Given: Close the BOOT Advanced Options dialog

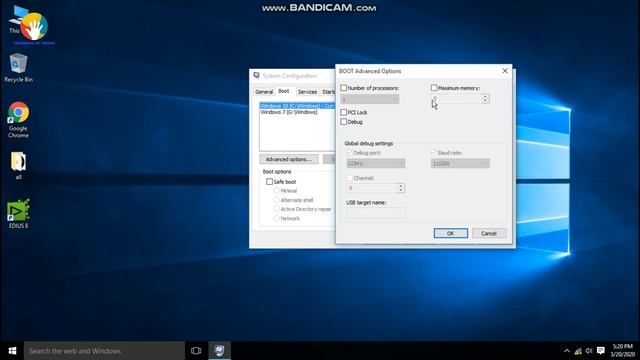Looking at the screenshot, I should pyautogui.click(x=505, y=71).
